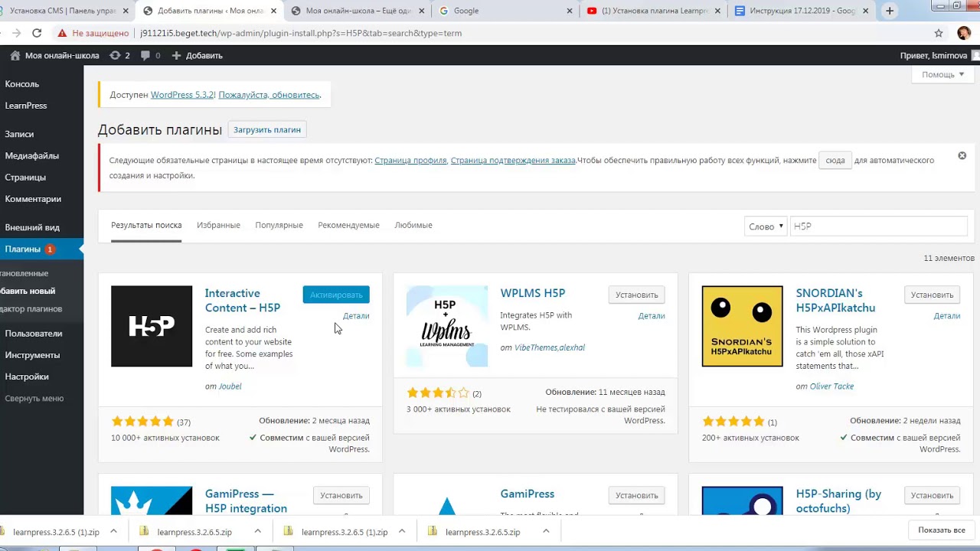Open the updates icon in the admin bar
The image size is (980, 551).
pyautogui.click(x=115, y=55)
